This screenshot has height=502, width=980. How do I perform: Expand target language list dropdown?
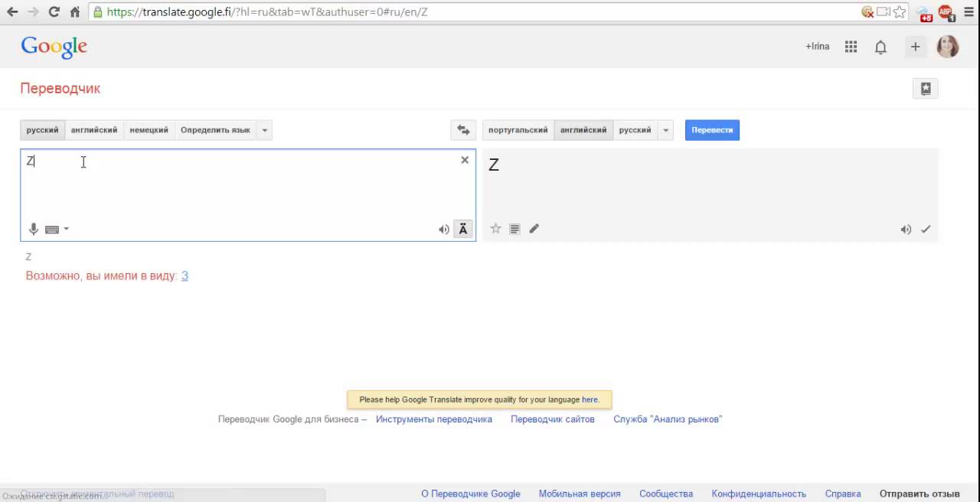[x=666, y=130]
